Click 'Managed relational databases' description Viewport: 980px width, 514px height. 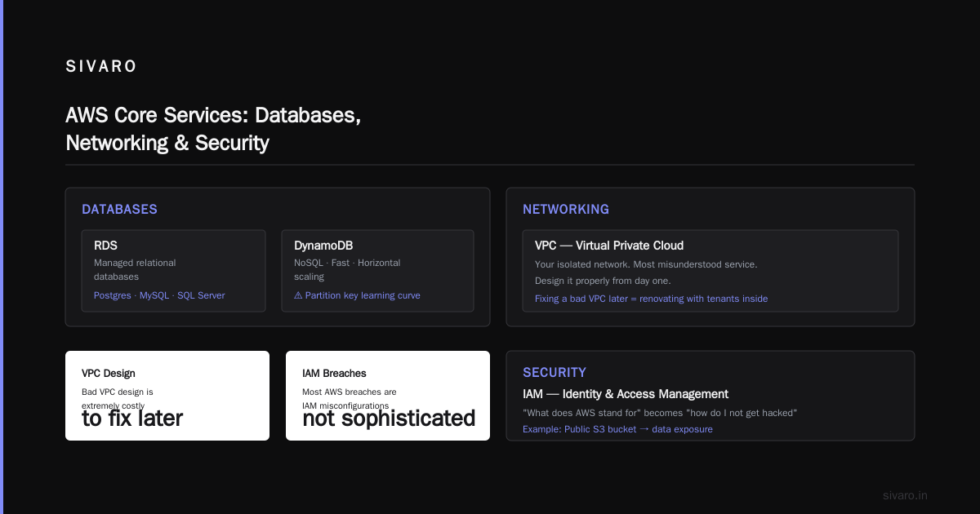(135, 270)
